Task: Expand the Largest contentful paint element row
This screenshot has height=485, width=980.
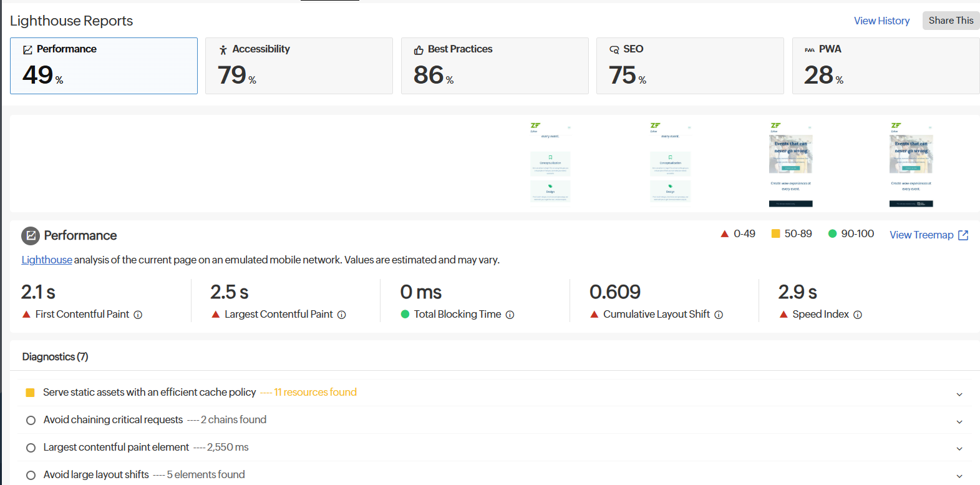Action: click(x=959, y=449)
